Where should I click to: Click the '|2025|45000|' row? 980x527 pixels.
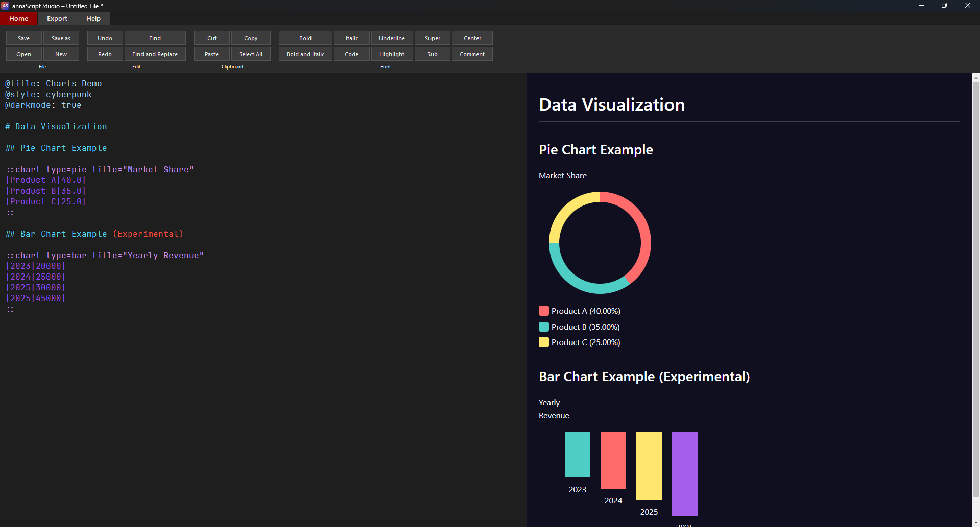(x=36, y=298)
